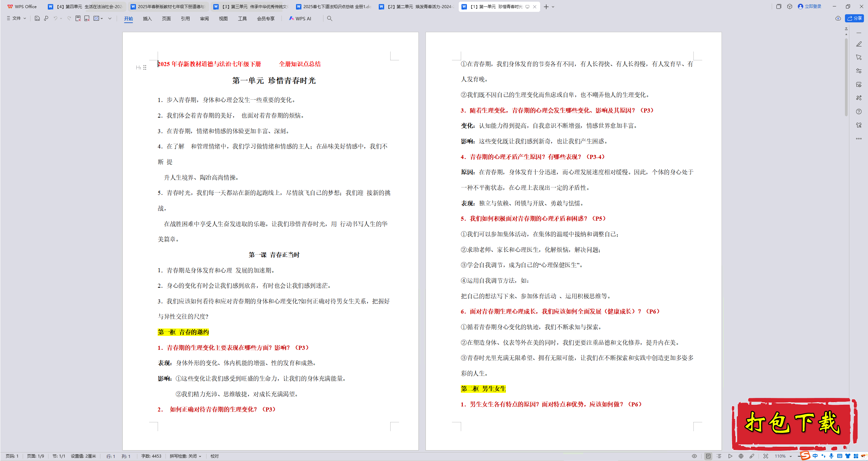Click the Print preview icon beside Save

point(46,18)
